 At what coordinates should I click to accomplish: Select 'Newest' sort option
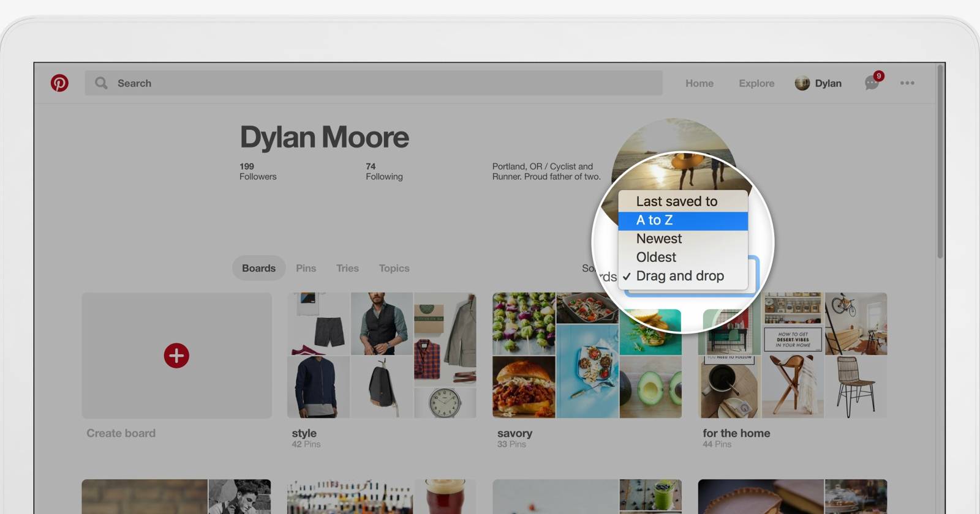coord(683,239)
